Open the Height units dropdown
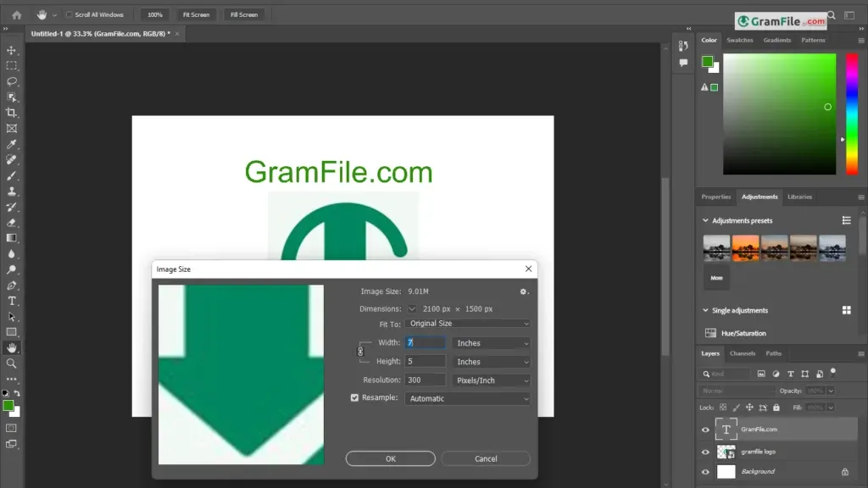The image size is (868, 488). point(492,362)
